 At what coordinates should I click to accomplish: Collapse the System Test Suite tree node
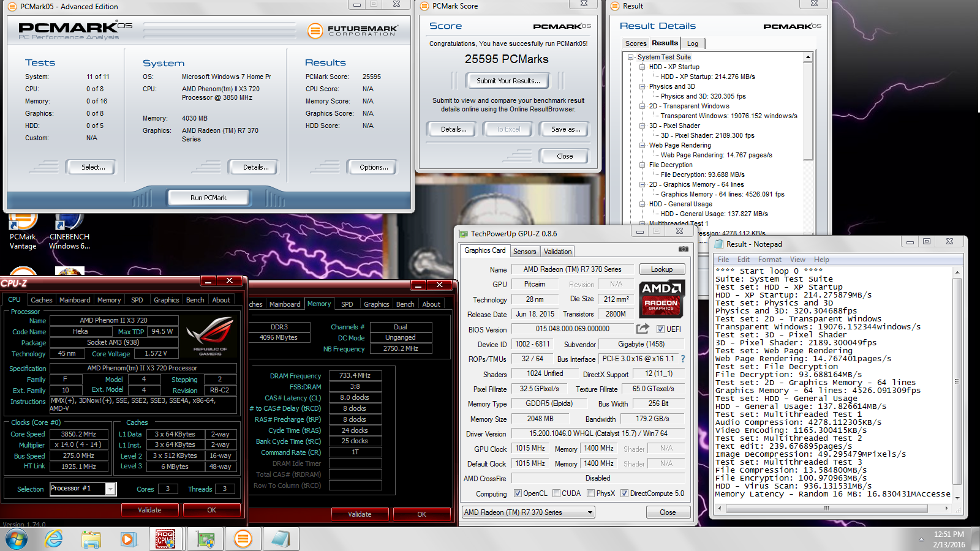(x=631, y=57)
